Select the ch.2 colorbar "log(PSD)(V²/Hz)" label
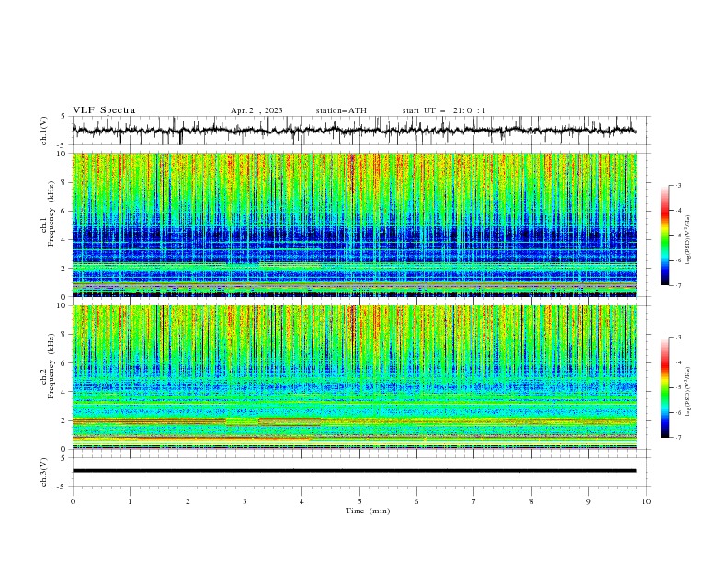Screen dimensions: 728x563 688,391
